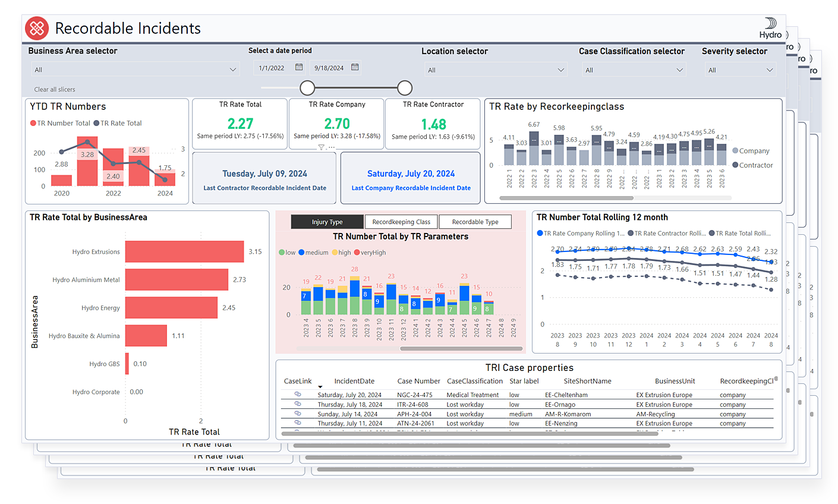Click left handle of date period slider
Screen dimensions: 838x504
307,88
